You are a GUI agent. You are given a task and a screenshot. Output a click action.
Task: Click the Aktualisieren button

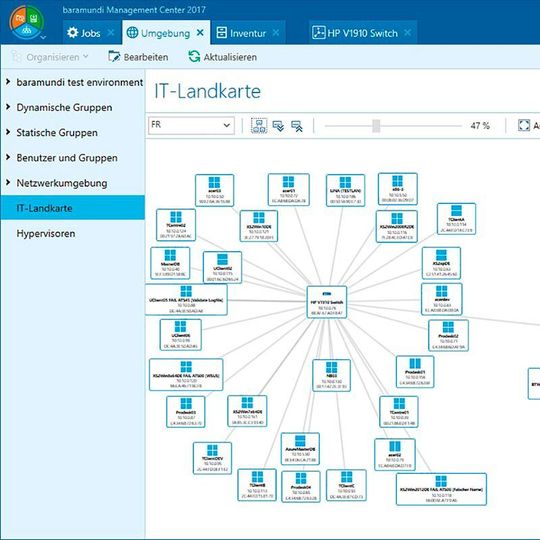(x=223, y=57)
